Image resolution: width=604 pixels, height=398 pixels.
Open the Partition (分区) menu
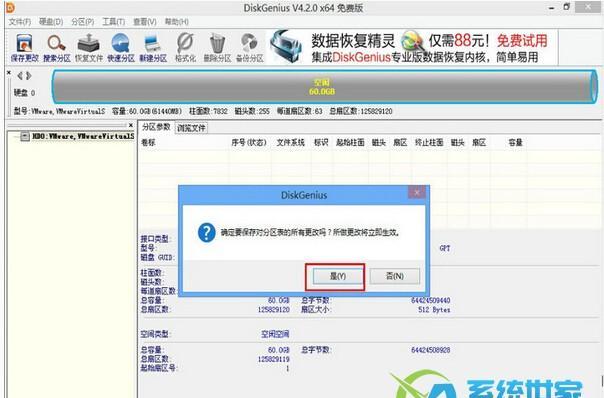(x=82, y=22)
